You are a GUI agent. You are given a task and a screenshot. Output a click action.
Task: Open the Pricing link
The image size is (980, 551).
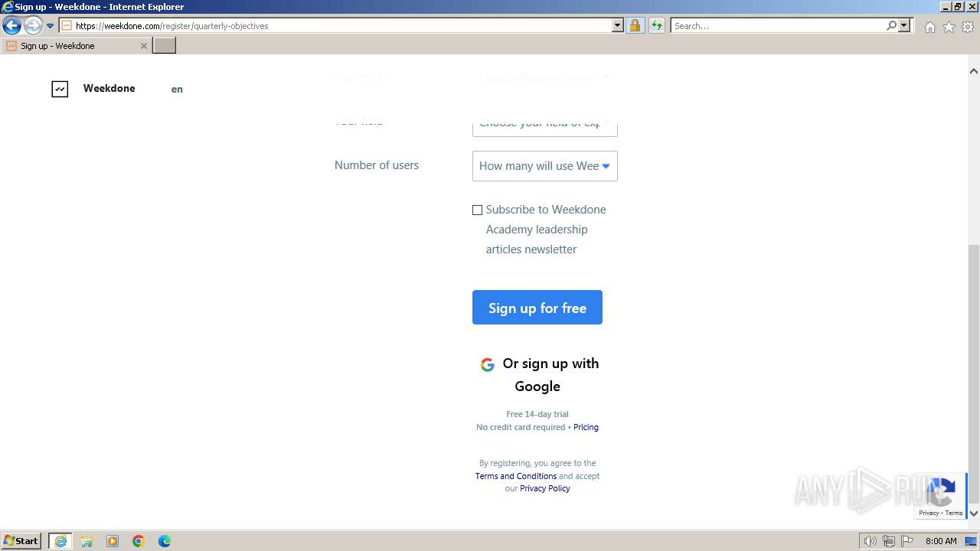click(x=586, y=427)
